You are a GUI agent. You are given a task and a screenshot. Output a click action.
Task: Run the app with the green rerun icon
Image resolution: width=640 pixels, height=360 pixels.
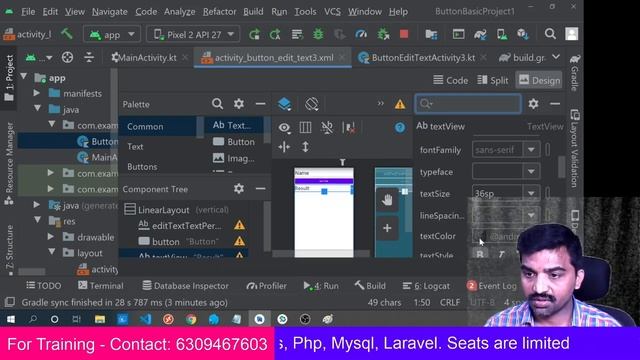point(254,34)
